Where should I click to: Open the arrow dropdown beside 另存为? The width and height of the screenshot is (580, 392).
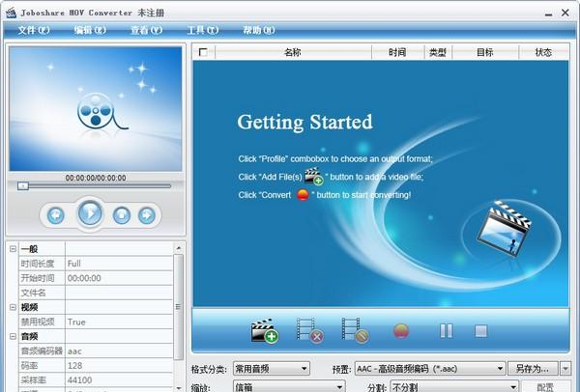click(565, 369)
